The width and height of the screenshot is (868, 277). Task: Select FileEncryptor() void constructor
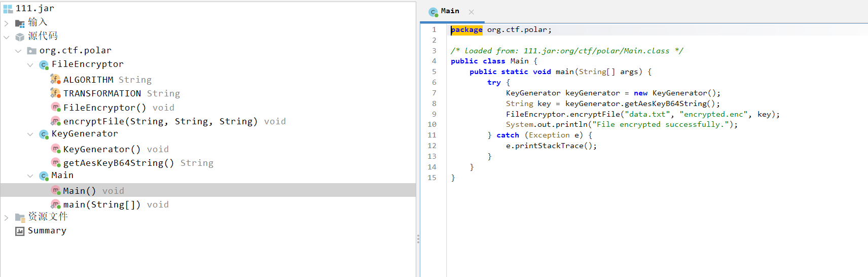[x=119, y=108]
